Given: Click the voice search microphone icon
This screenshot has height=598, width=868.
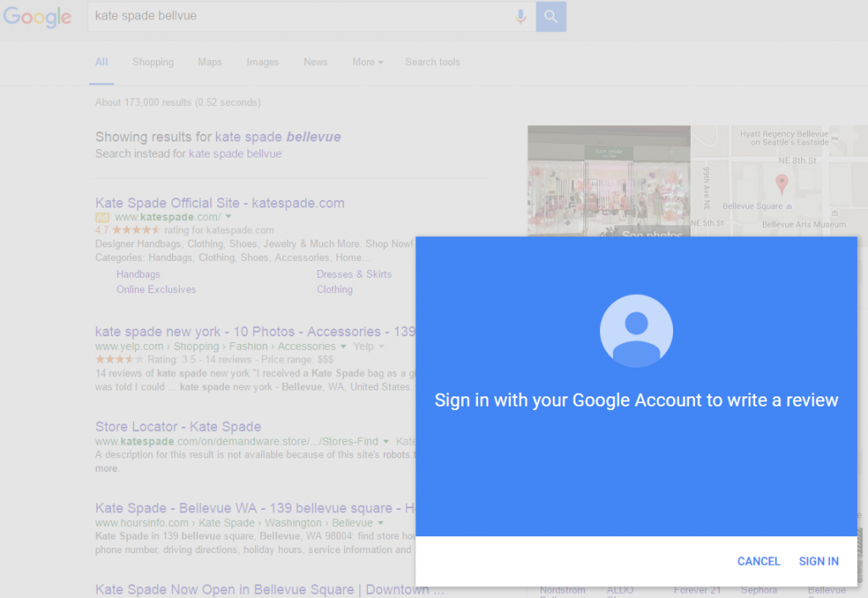Looking at the screenshot, I should [x=520, y=16].
